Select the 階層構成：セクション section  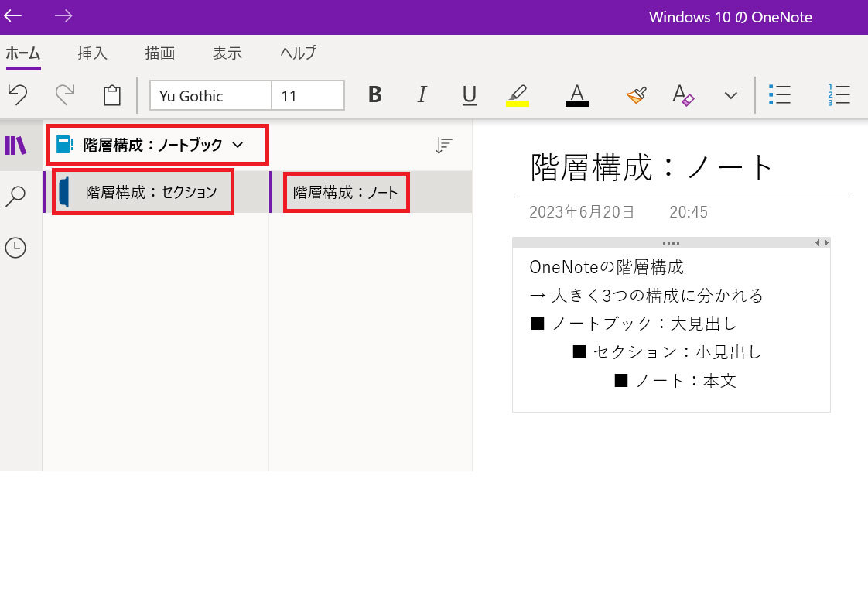(151, 192)
